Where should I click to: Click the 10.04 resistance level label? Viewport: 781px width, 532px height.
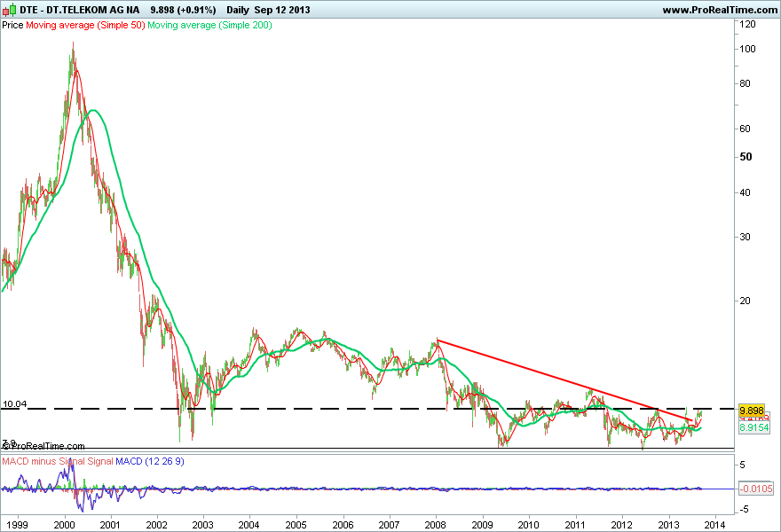[14, 404]
